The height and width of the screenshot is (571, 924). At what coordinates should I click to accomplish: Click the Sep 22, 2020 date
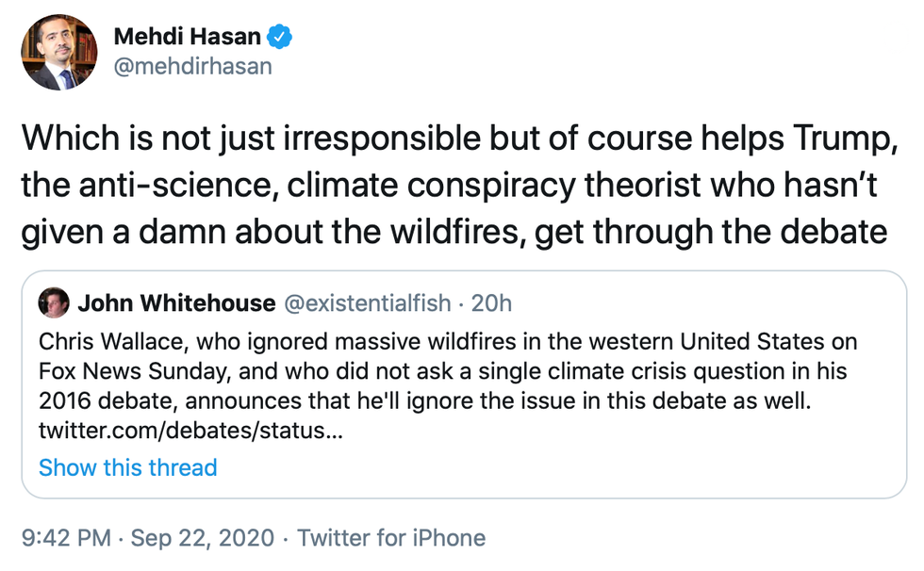(203, 538)
